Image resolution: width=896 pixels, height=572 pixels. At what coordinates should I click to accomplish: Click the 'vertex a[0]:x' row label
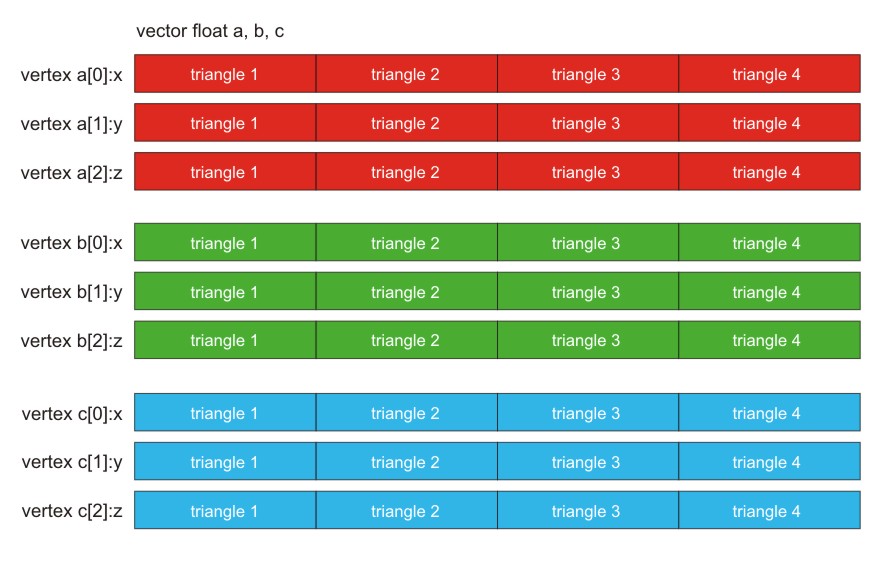tap(71, 75)
